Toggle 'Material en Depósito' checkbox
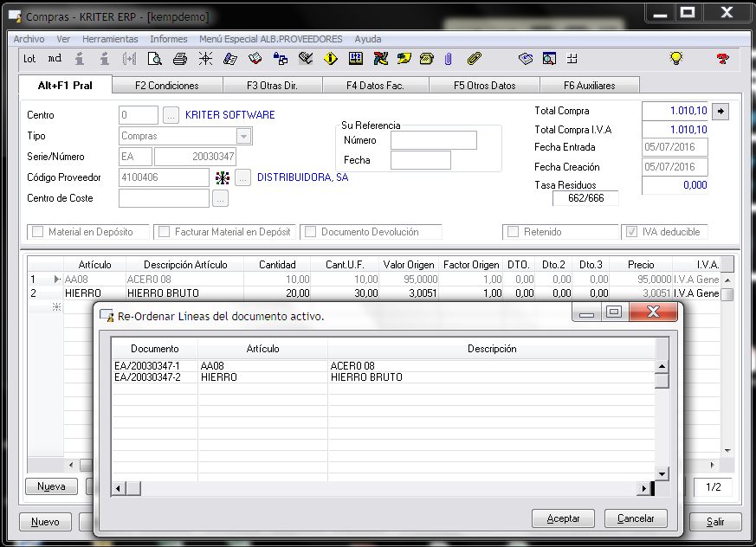This screenshot has height=547, width=756. [37, 232]
